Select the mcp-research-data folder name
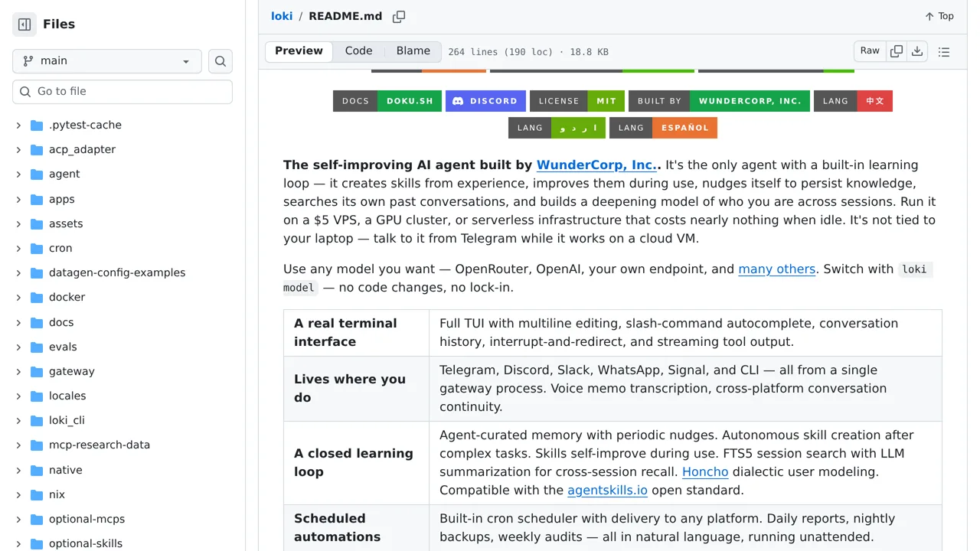Screen dimensions: 980x551 (x=100, y=445)
